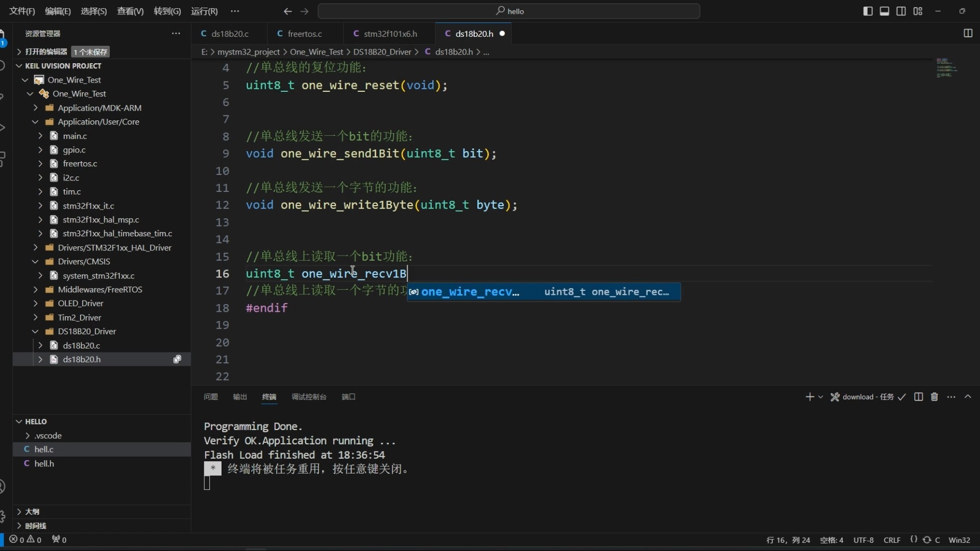Open the 查看(V) menu
Image resolution: width=980 pixels, height=551 pixels.
130,11
